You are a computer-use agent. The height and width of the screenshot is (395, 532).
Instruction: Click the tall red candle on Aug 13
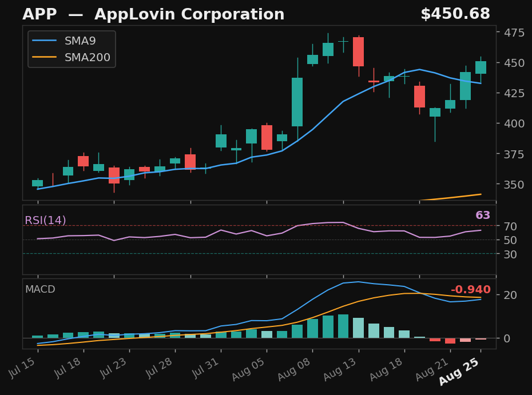click(x=358, y=51)
